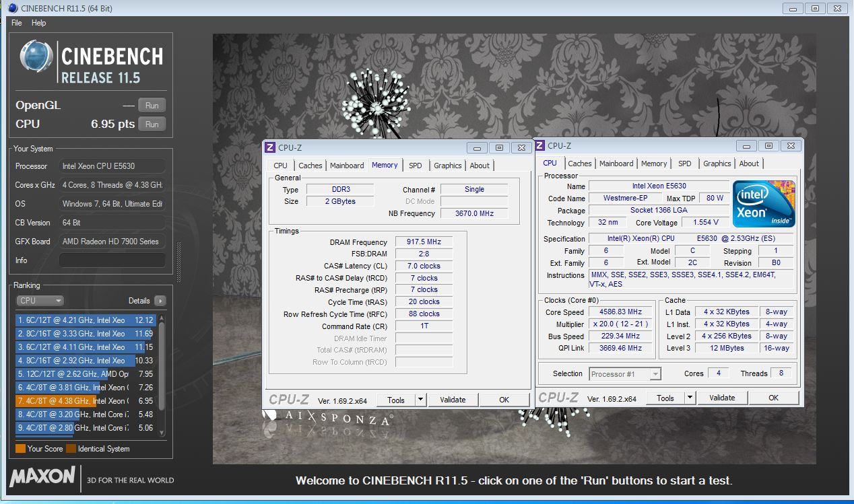The height and width of the screenshot is (504, 854).
Task: Open Caches tab in right CPU-Z window
Action: tap(580, 164)
